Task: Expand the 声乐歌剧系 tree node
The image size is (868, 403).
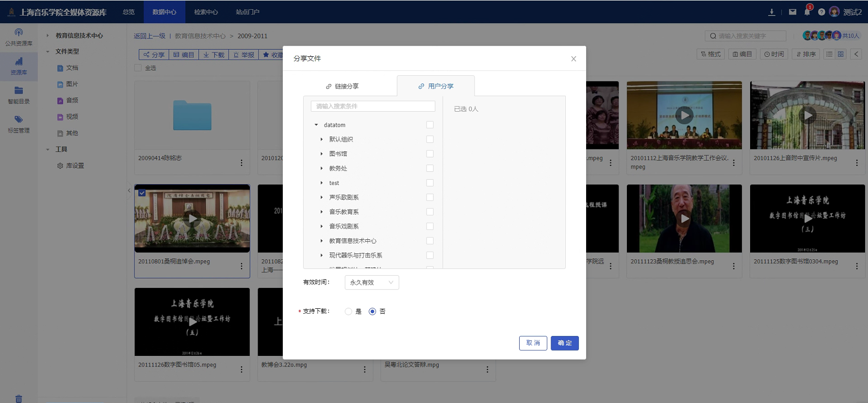Action: (x=322, y=198)
